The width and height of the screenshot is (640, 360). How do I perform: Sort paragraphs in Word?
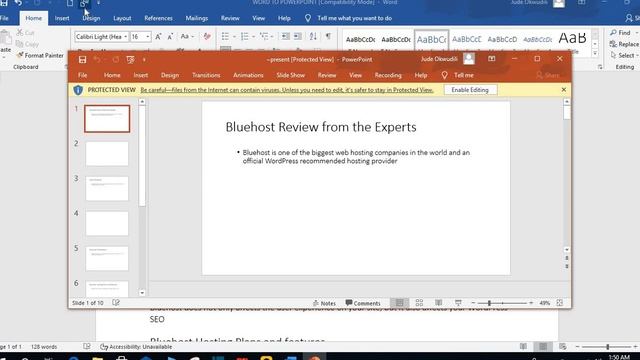point(313,37)
